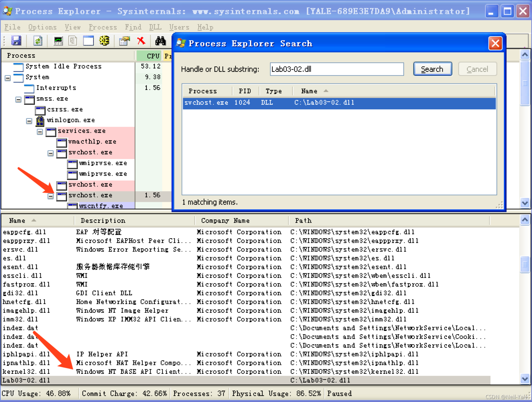Select the wscntfy.exe process
Viewport: 532px width, 402px height.
[x=101, y=206]
